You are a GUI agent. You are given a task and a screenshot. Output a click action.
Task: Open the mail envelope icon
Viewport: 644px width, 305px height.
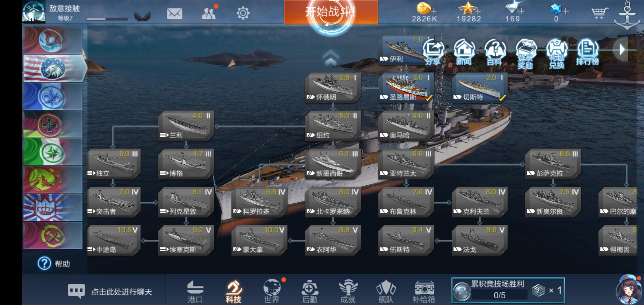[x=174, y=13]
